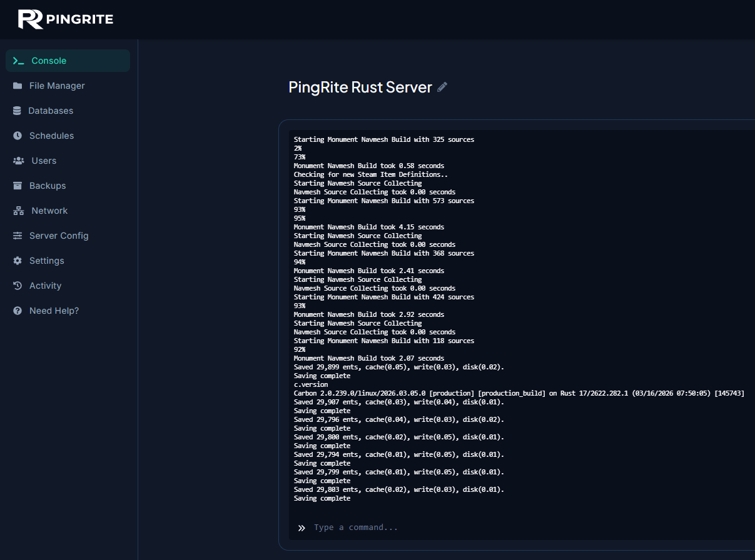The image size is (755, 560).
Task: Switch to the Databases section
Action: (x=50, y=111)
